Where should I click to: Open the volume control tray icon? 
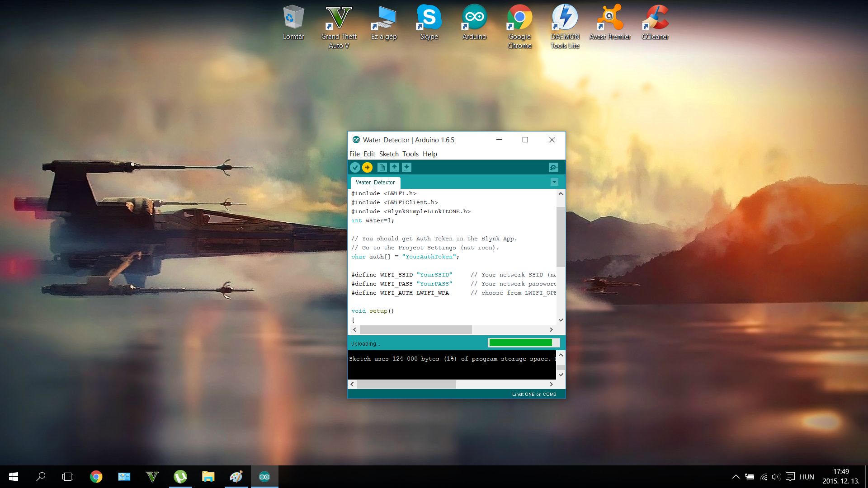click(x=776, y=477)
